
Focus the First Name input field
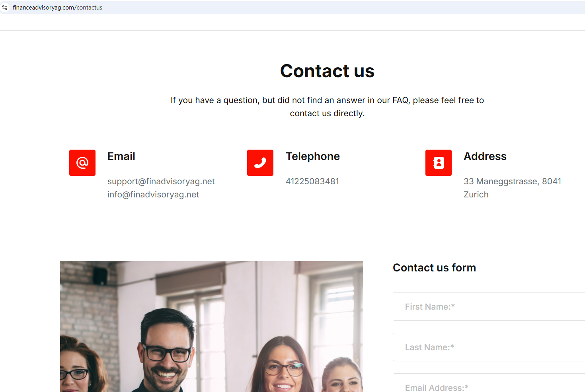click(489, 306)
